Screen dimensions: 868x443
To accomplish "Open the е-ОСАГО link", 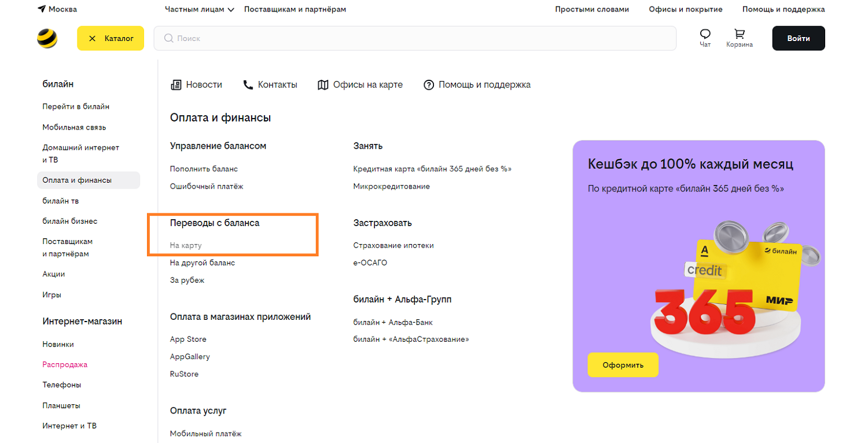I will (x=370, y=263).
